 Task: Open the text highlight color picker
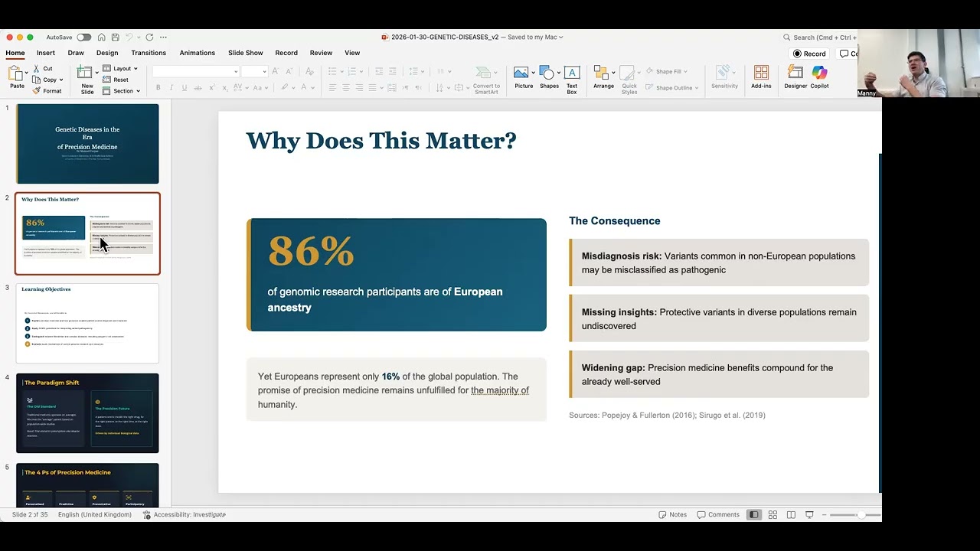coord(286,88)
